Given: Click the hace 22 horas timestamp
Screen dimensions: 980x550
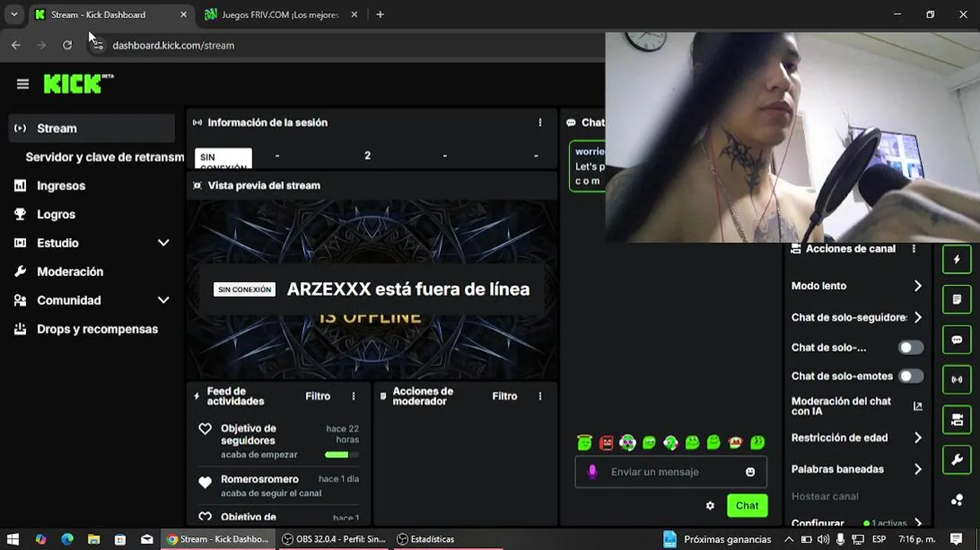Looking at the screenshot, I should click(x=343, y=434).
